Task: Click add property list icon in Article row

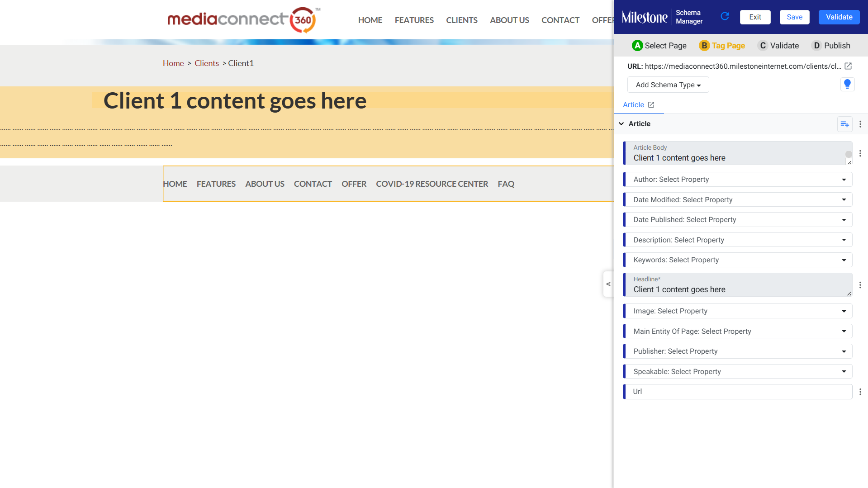Action: (844, 124)
